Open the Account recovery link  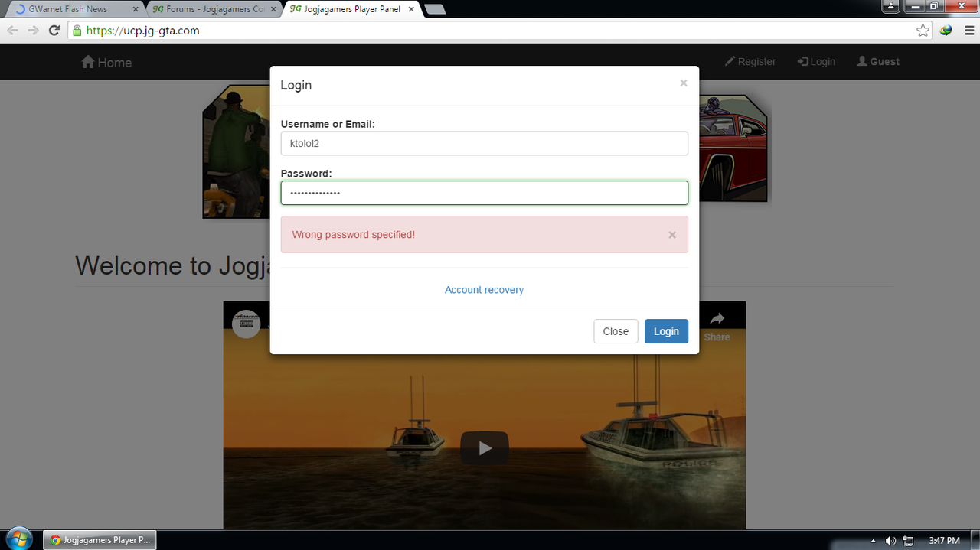485,290
